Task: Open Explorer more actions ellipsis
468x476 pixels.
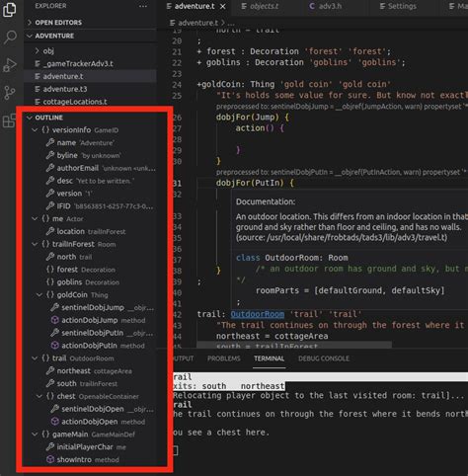Action: coord(143,6)
